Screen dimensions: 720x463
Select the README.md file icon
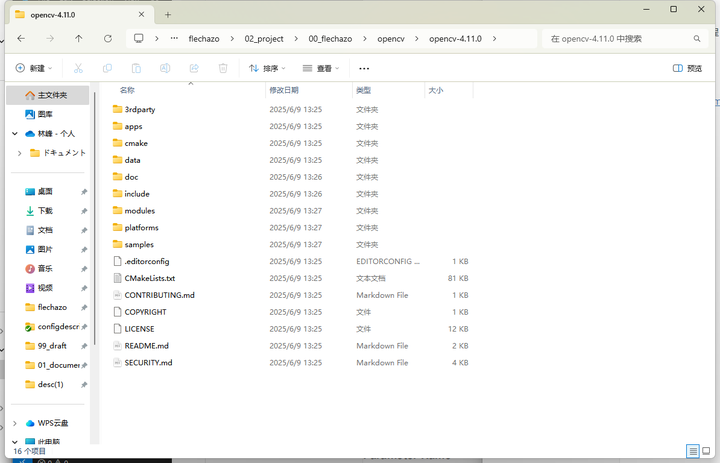point(118,346)
